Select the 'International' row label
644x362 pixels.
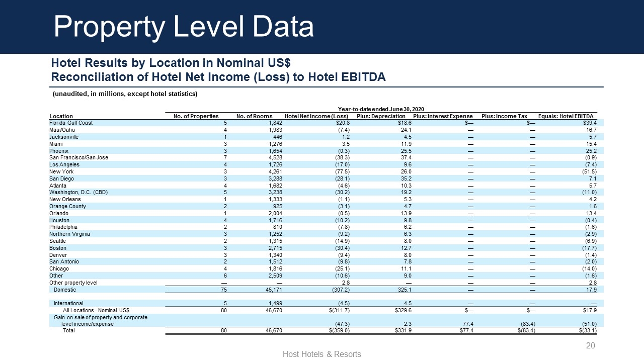(68, 303)
